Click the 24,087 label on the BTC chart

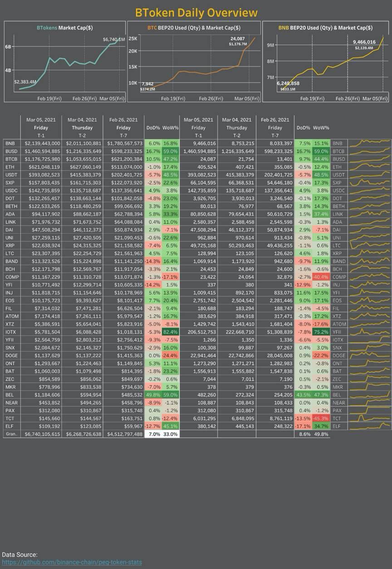(238, 39)
